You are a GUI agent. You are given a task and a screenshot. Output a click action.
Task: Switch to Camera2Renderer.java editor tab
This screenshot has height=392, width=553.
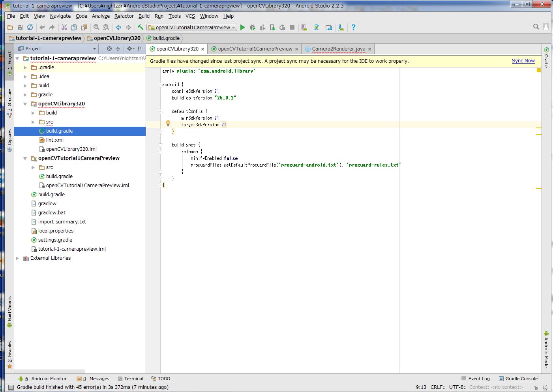(x=339, y=49)
